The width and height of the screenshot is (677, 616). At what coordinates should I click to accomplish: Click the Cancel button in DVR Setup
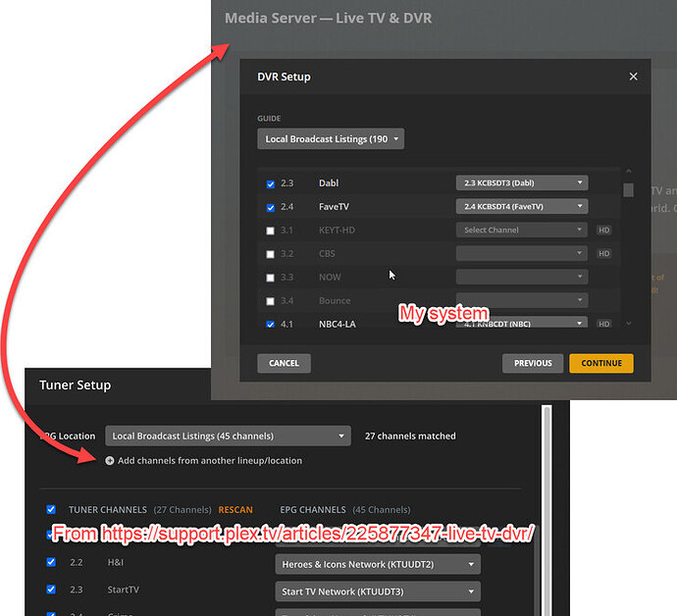tap(284, 363)
